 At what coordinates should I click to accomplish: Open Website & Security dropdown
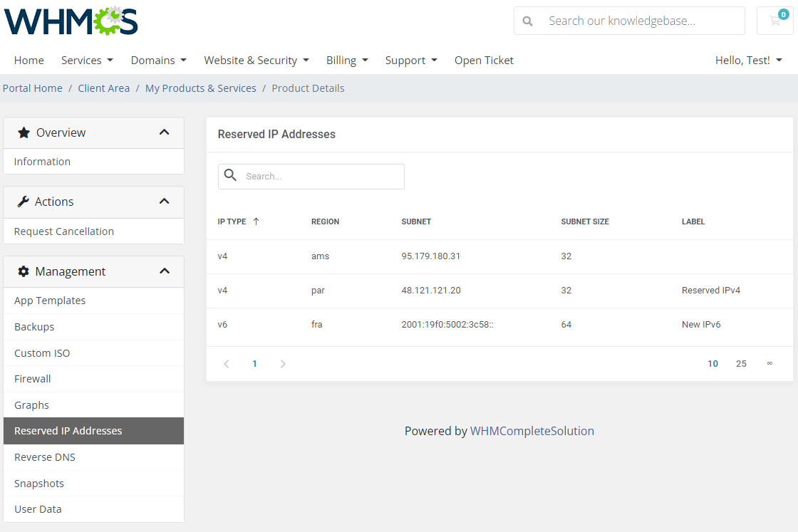coord(256,60)
